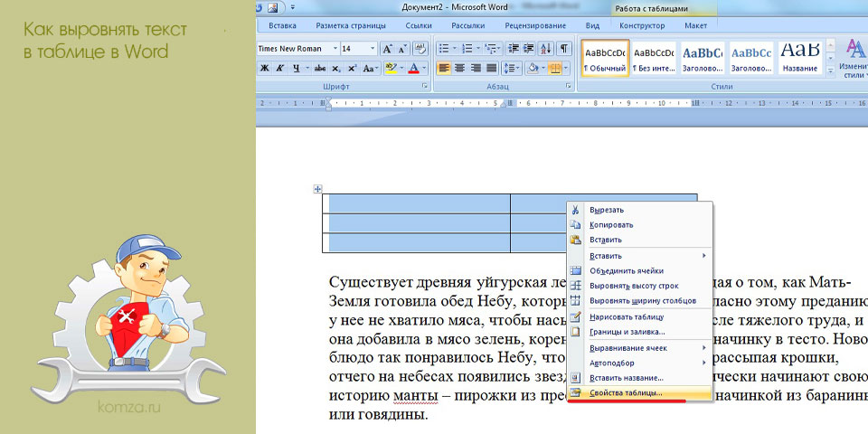Open the Автоподбор submenu
868x434 pixels.
(640, 363)
